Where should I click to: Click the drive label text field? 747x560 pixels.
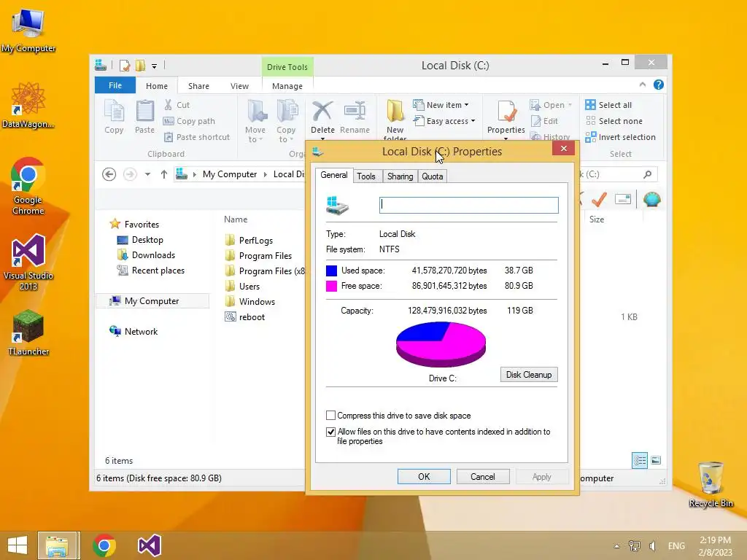coord(469,205)
